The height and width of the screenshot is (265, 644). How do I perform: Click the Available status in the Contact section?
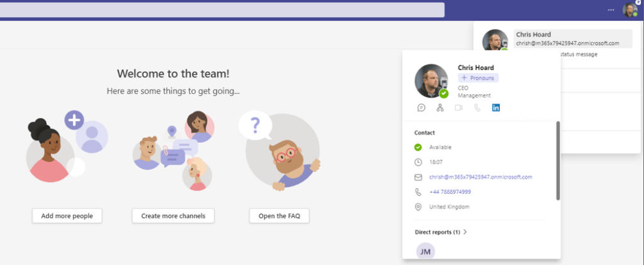pyautogui.click(x=440, y=147)
